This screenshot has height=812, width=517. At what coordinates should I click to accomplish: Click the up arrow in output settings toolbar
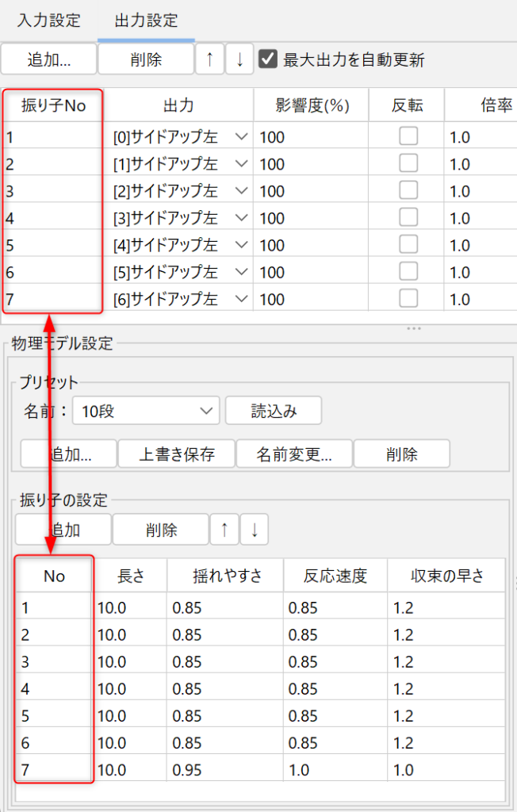[x=210, y=59]
